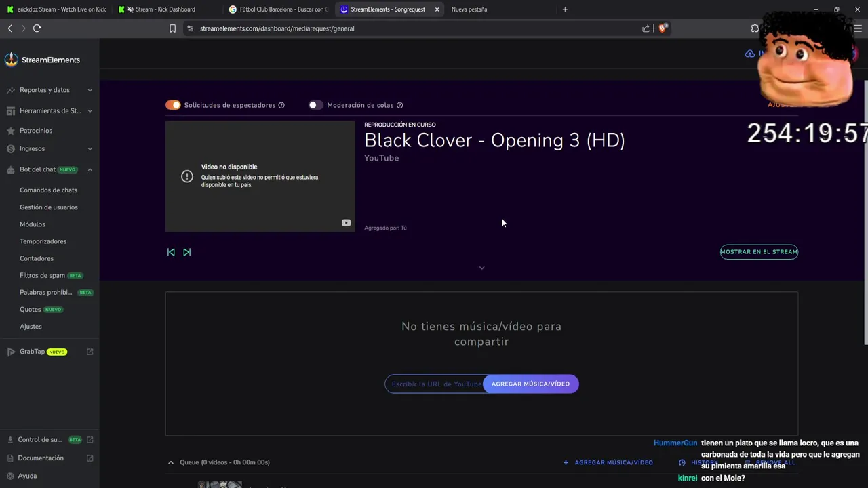
Task: Open Reportes y datos section icon
Action: point(11,90)
